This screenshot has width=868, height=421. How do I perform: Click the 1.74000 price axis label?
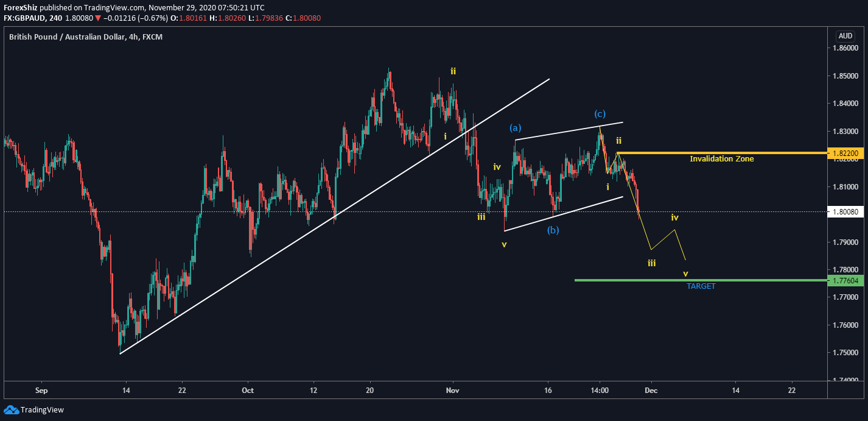click(x=845, y=380)
